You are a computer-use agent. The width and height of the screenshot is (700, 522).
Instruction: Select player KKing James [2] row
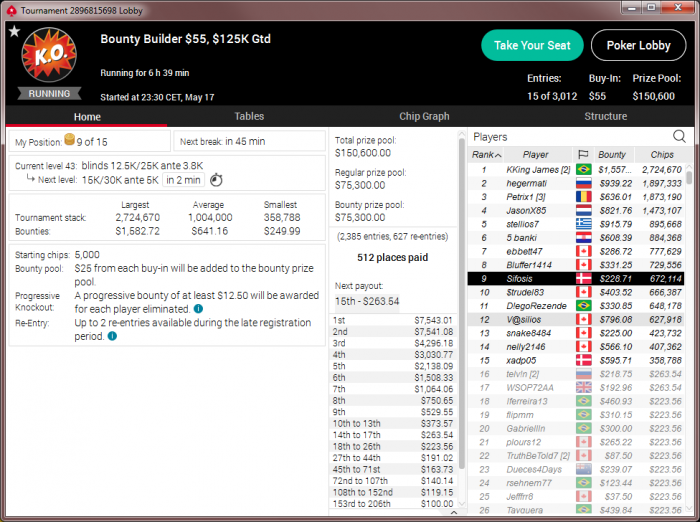[575, 170]
